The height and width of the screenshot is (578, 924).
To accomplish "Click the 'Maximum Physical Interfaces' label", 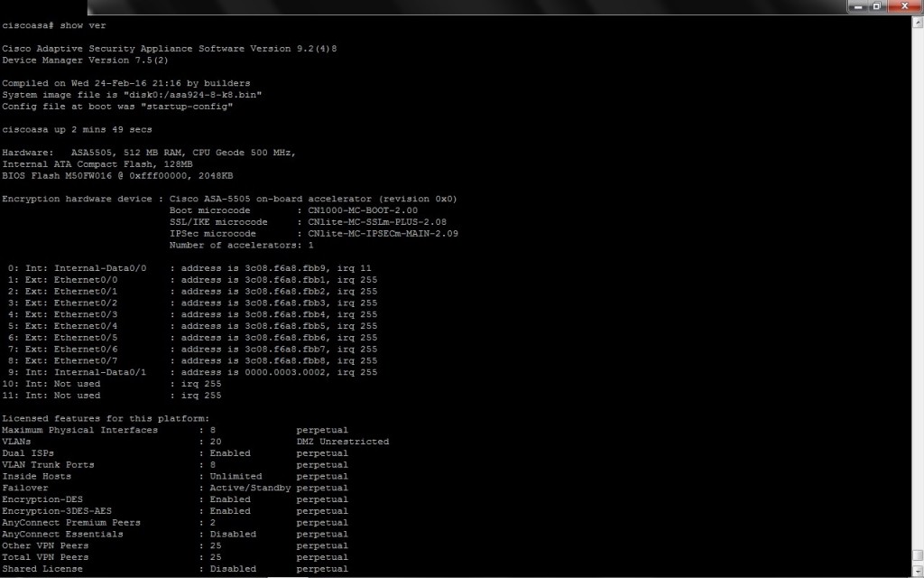I will pyautogui.click(x=80, y=430).
